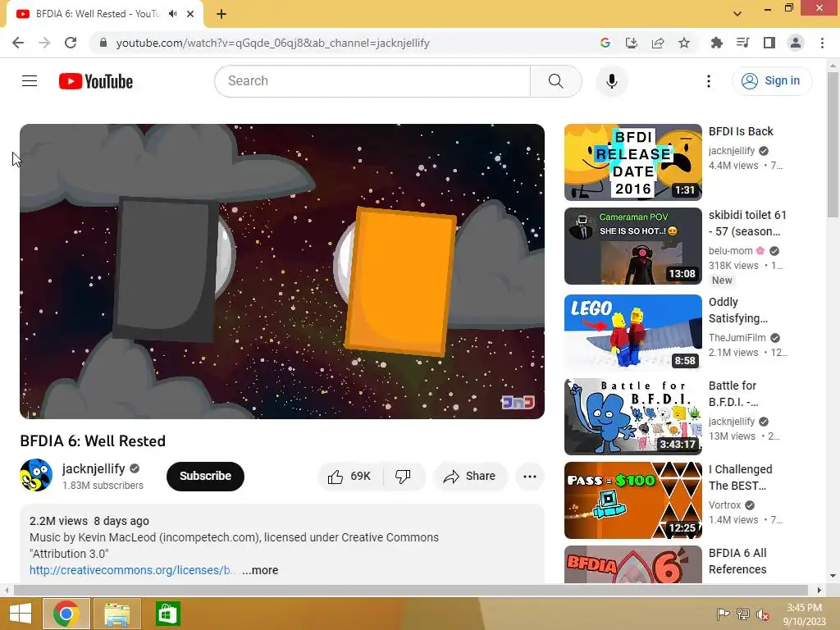840x630 pixels.
Task: Open the YouTube hamburger guide menu
Action: click(30, 81)
